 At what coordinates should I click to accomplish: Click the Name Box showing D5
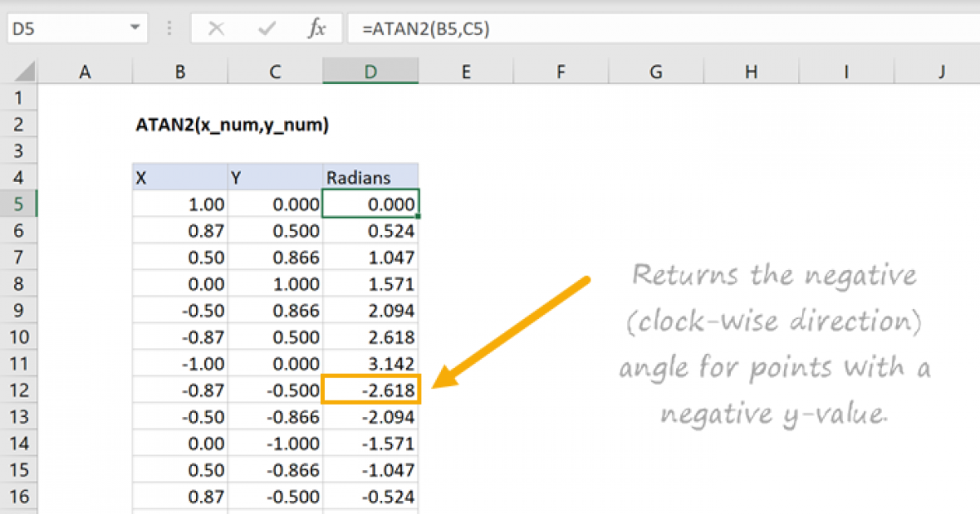pyautogui.click(x=65, y=29)
